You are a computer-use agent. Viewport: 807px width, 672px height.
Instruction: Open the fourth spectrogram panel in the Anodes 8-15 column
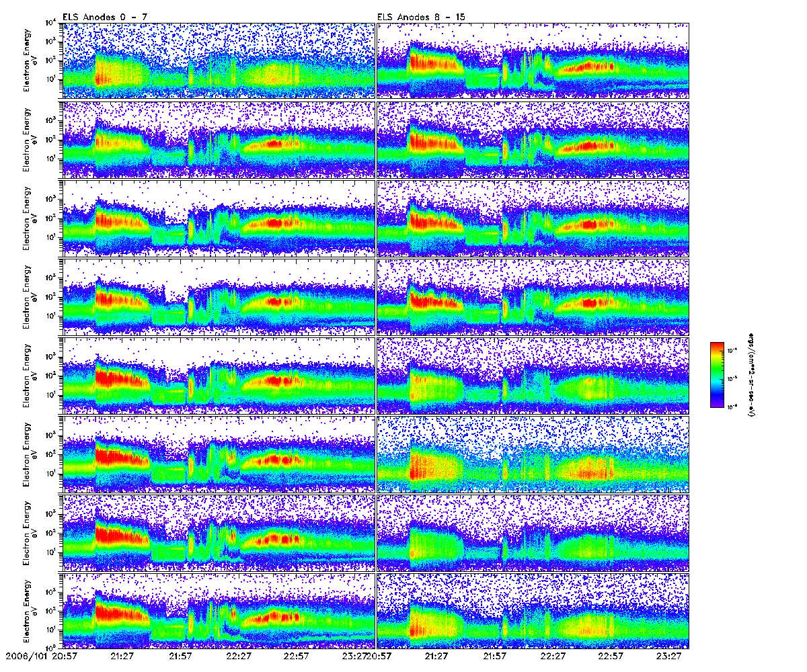pyautogui.click(x=533, y=297)
